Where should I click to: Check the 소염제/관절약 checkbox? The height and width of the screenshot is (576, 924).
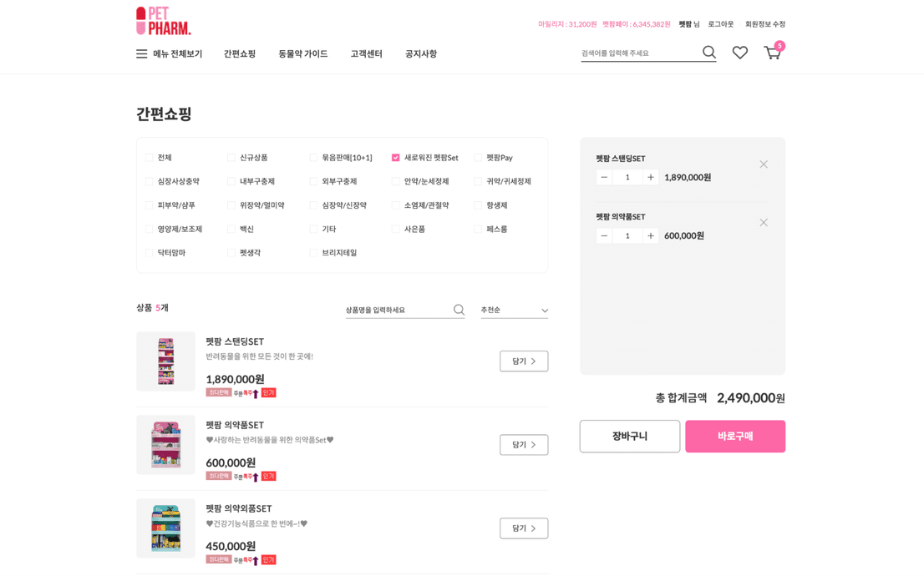[395, 205]
